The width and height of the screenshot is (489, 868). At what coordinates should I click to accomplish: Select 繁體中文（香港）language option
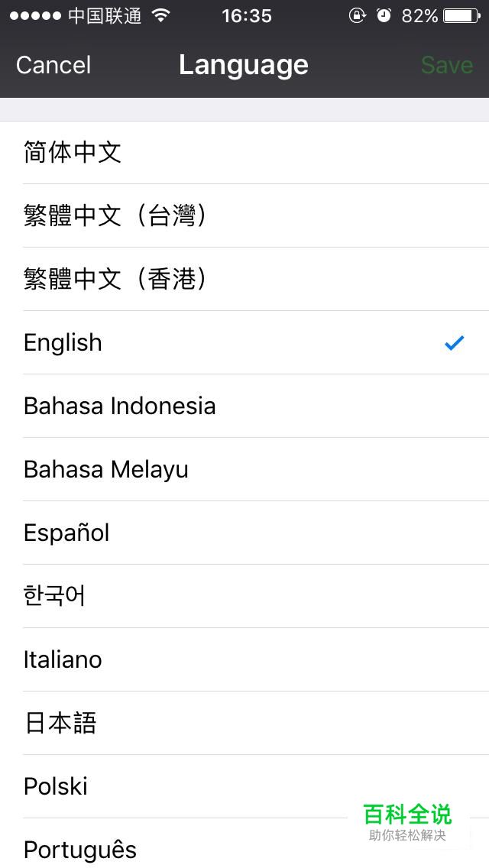point(244,279)
